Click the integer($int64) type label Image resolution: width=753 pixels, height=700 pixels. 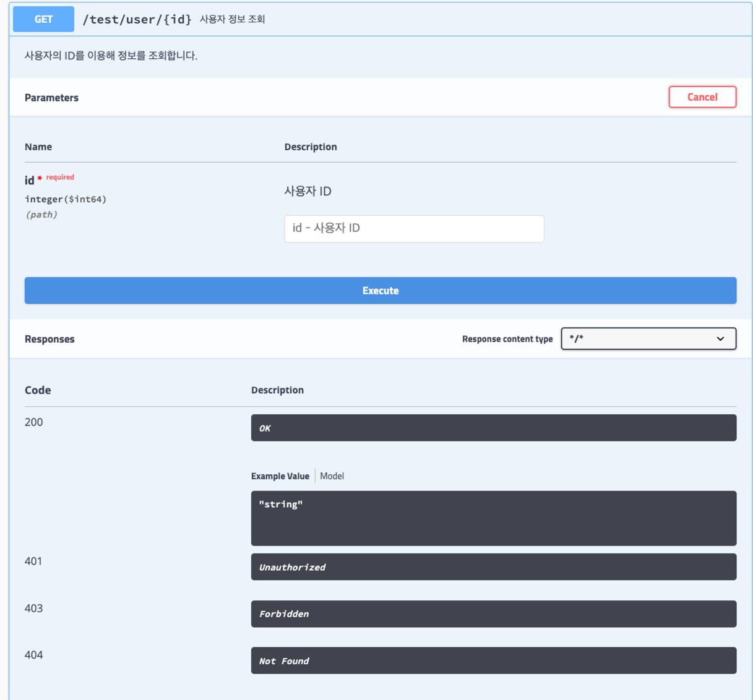pos(66,199)
